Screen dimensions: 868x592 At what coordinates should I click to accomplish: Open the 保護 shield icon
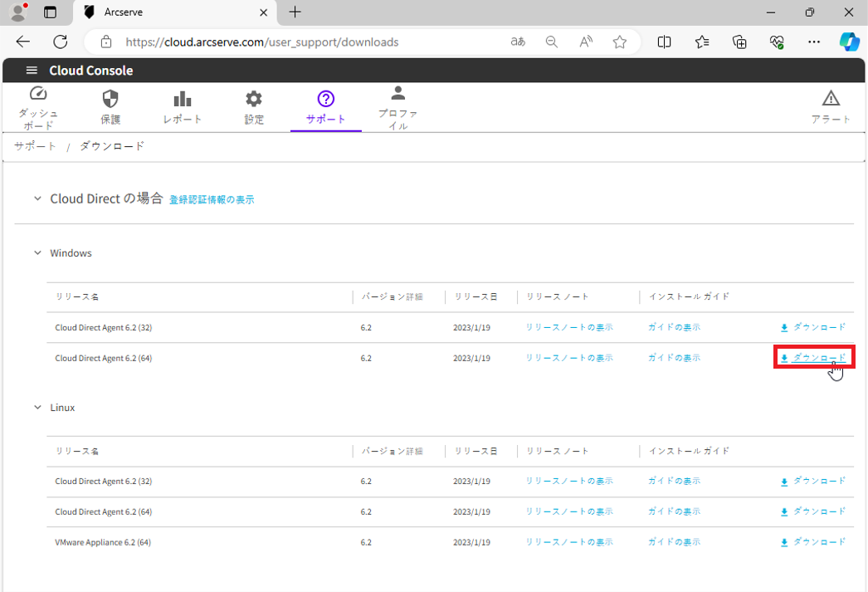tap(110, 99)
